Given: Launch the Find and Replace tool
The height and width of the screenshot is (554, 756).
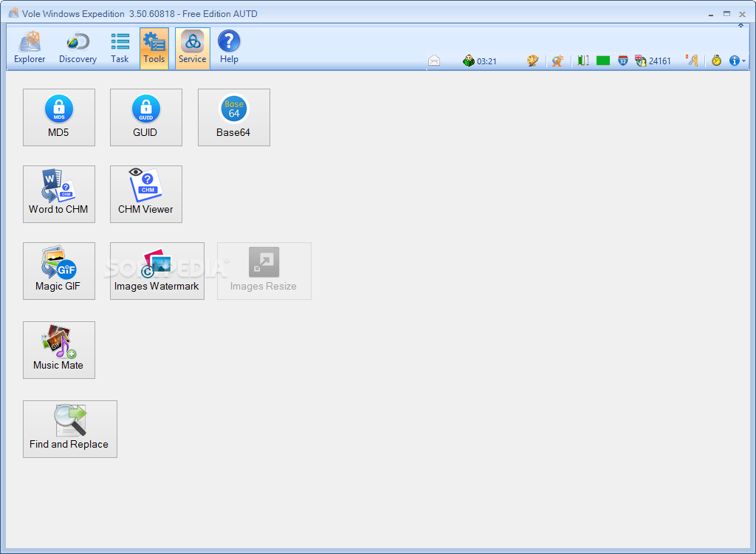Looking at the screenshot, I should [70, 429].
